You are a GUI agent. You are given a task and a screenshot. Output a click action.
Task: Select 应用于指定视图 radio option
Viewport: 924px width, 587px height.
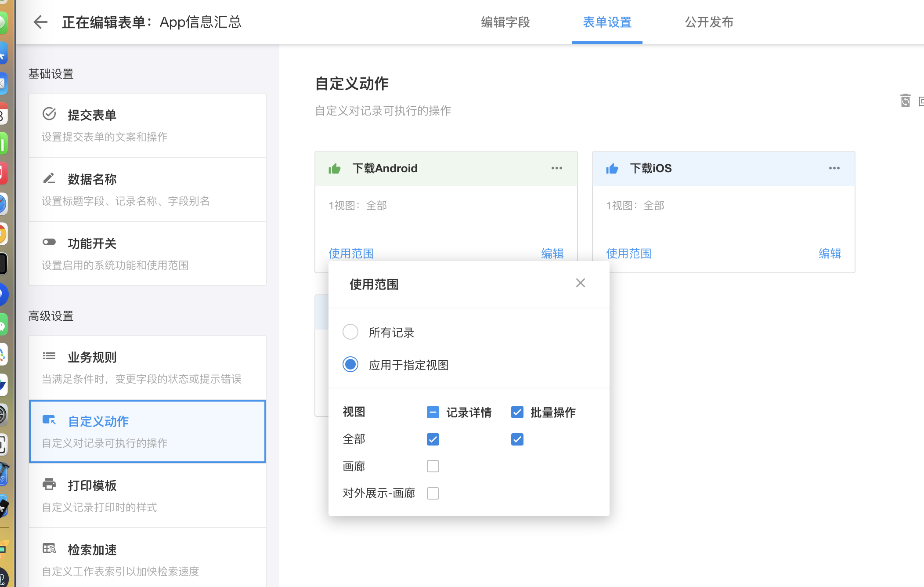[350, 365]
